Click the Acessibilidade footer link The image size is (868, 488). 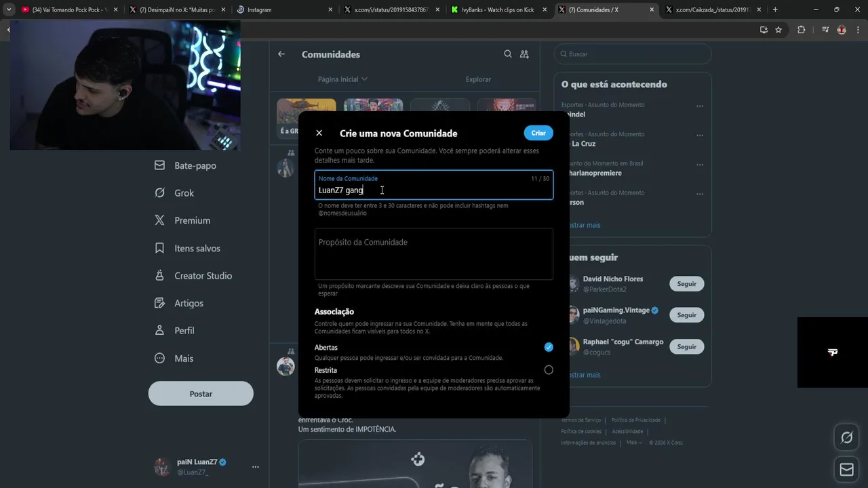(627, 432)
